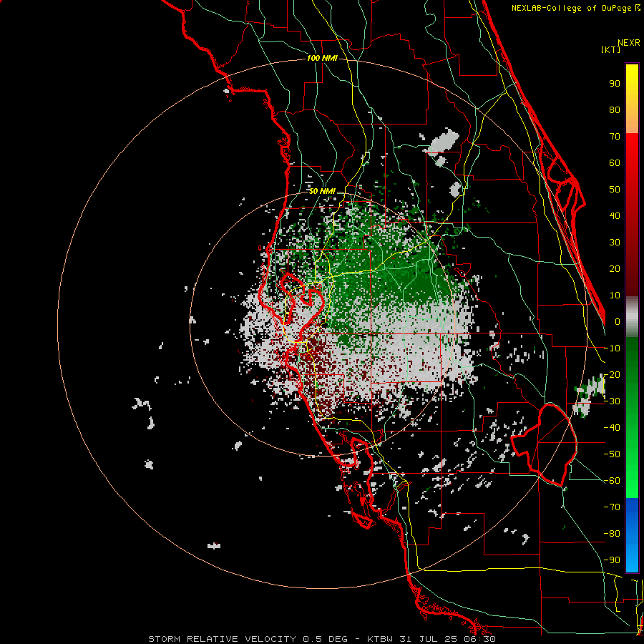Image resolution: width=644 pixels, height=644 pixels.
Task: Click the "50 NMI" range ring label
Action: 322,191
